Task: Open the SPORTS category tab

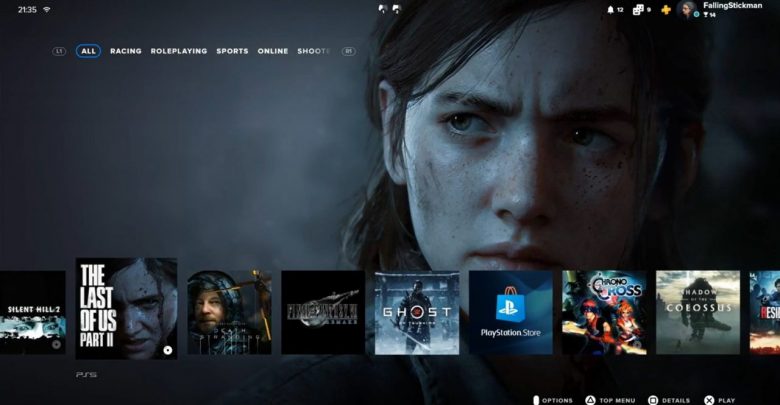Action: pos(232,51)
